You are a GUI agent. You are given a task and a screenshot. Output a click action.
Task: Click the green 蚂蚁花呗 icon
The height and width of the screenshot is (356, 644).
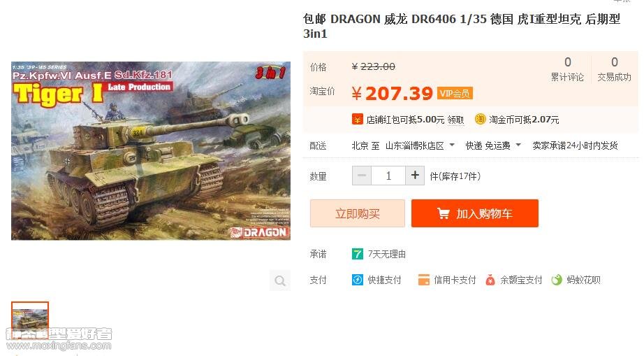[x=557, y=280]
